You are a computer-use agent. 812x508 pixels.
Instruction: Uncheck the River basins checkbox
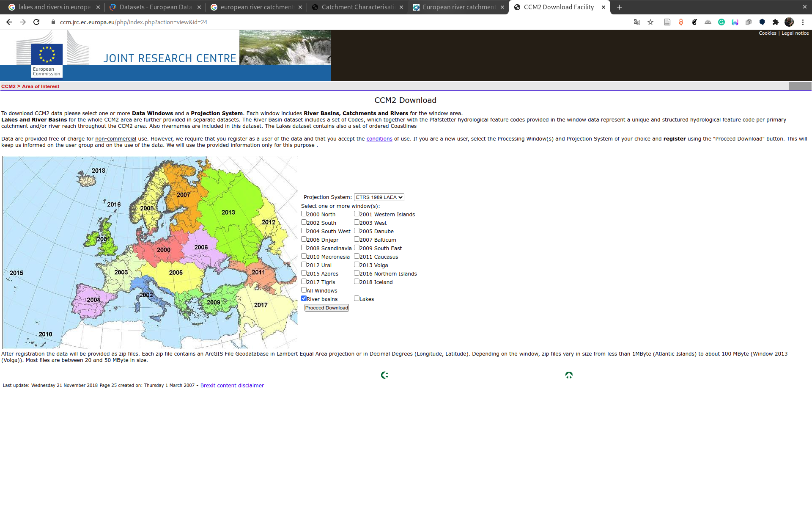pos(304,298)
